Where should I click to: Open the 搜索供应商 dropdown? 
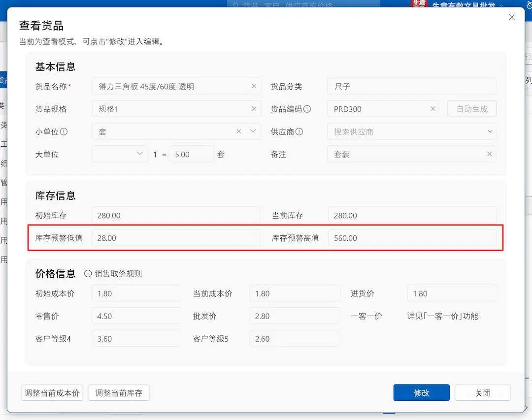pos(412,131)
